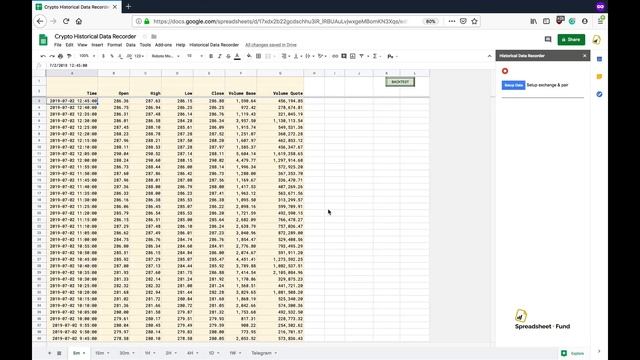Open Calendar from side panel
The image size is (640, 360).
[x=599, y=59]
